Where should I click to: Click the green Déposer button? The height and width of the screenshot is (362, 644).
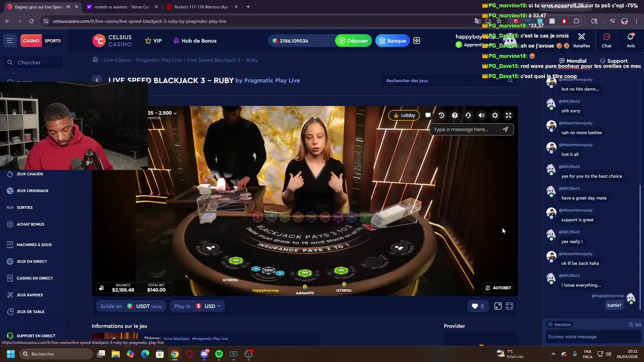click(x=354, y=41)
